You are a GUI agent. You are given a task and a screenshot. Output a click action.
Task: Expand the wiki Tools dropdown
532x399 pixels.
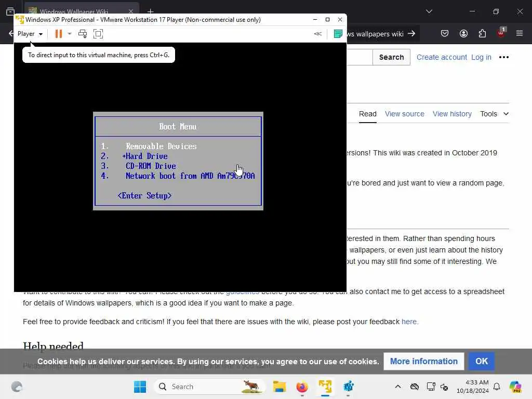click(x=495, y=114)
